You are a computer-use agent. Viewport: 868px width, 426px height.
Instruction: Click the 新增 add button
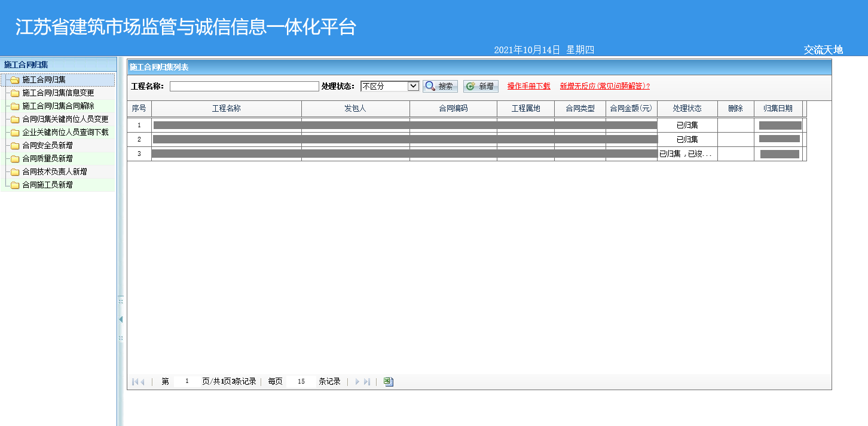(481, 86)
